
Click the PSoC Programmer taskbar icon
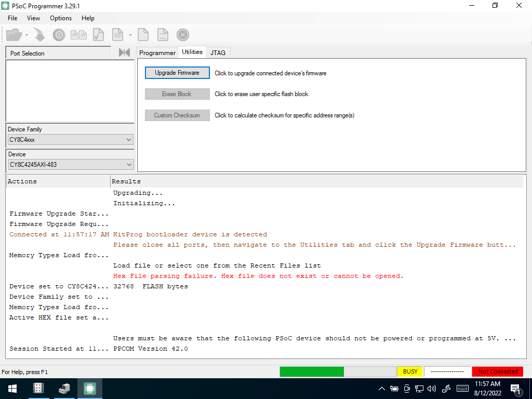[89, 389]
